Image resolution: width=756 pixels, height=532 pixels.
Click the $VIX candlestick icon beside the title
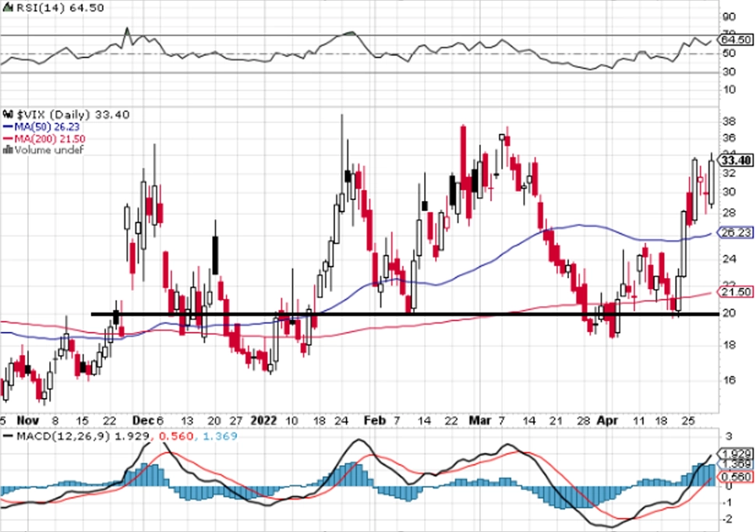click(8, 115)
